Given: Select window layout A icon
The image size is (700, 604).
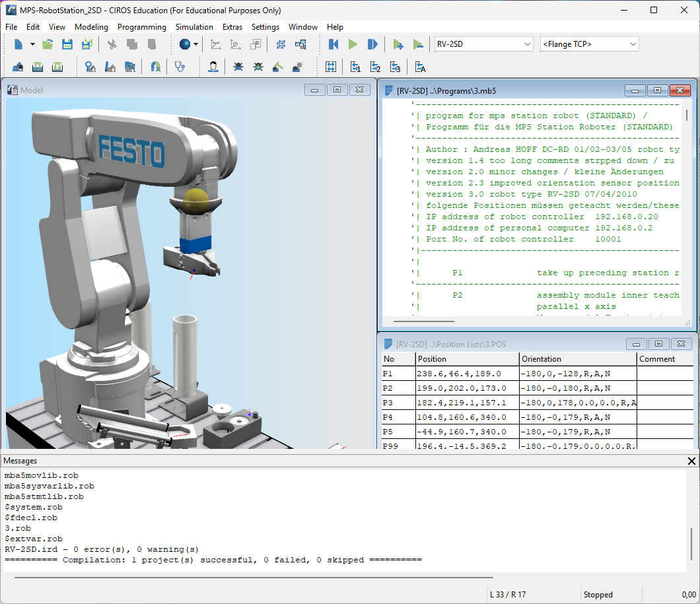Looking at the screenshot, I should pos(420,67).
